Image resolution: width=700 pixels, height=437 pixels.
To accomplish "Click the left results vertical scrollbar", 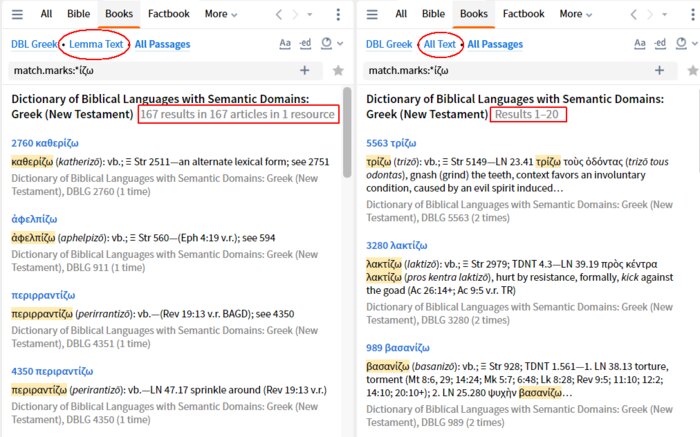I will coord(347,133).
